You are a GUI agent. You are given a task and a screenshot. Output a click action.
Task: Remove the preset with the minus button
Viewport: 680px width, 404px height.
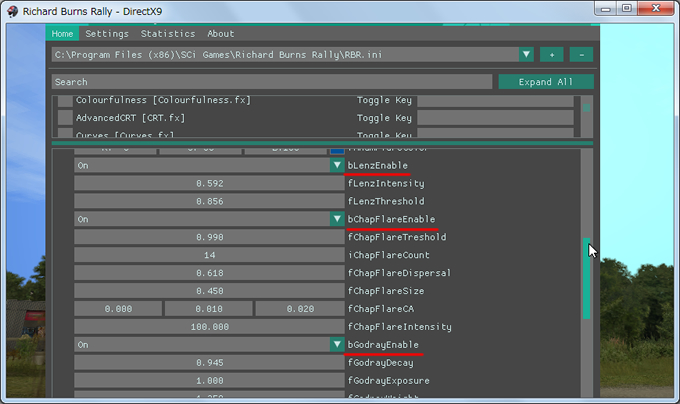point(582,55)
